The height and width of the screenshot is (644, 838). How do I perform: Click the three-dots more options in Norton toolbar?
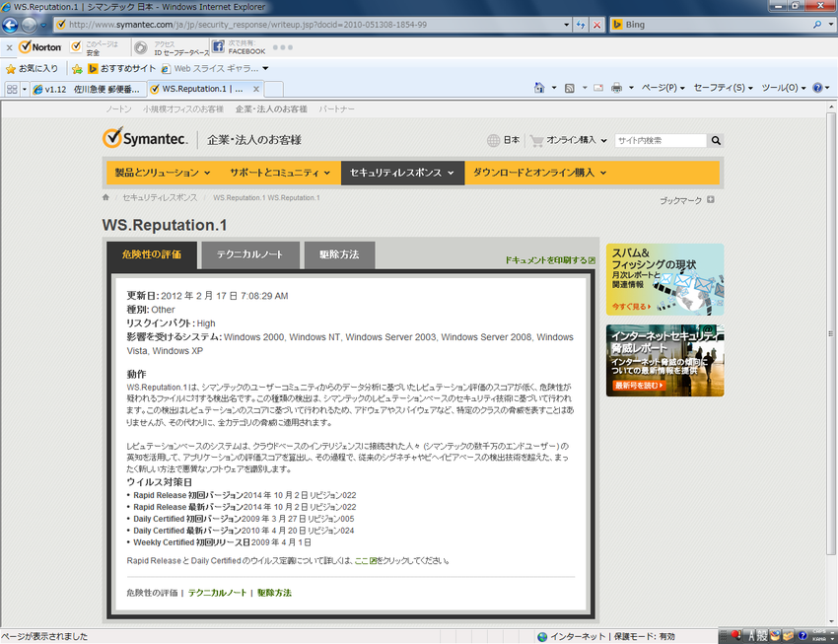pos(283,47)
